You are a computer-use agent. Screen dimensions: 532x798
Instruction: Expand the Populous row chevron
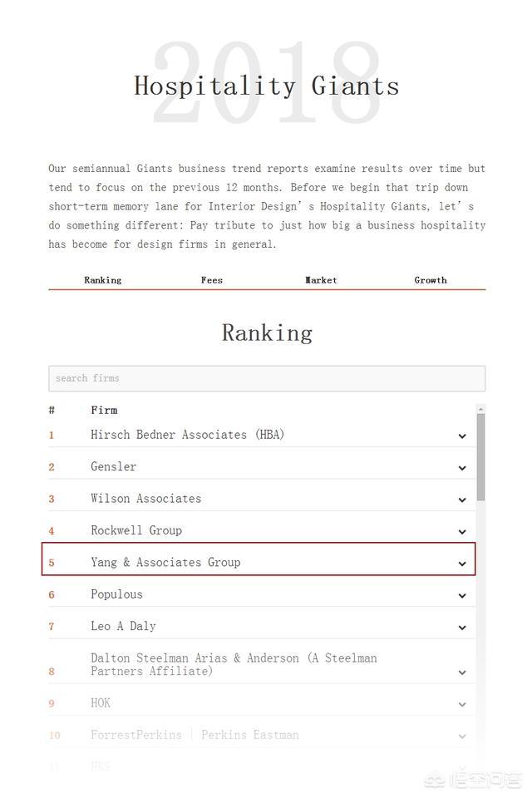[462, 595]
